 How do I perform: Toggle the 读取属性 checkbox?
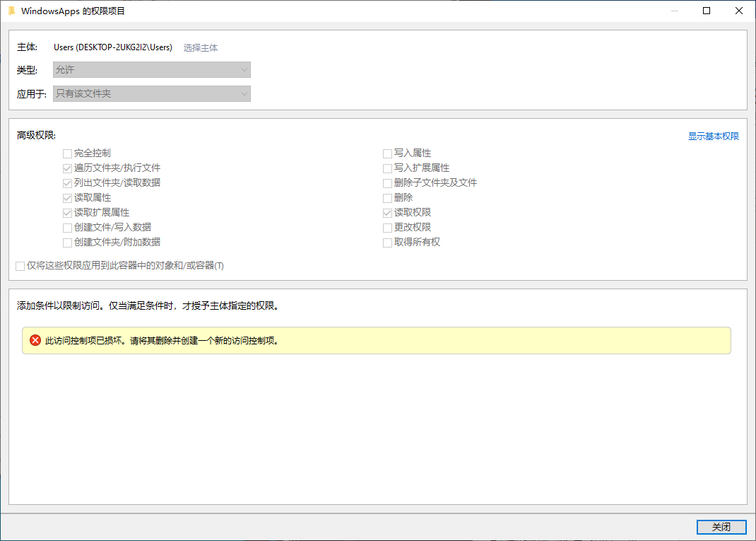pos(68,198)
